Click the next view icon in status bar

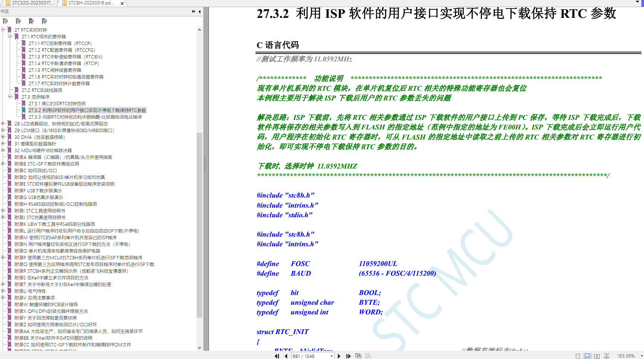pyautogui.click(x=368, y=356)
